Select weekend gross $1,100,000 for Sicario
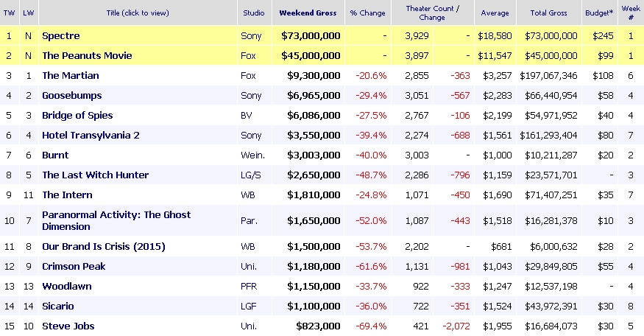 click(314, 307)
